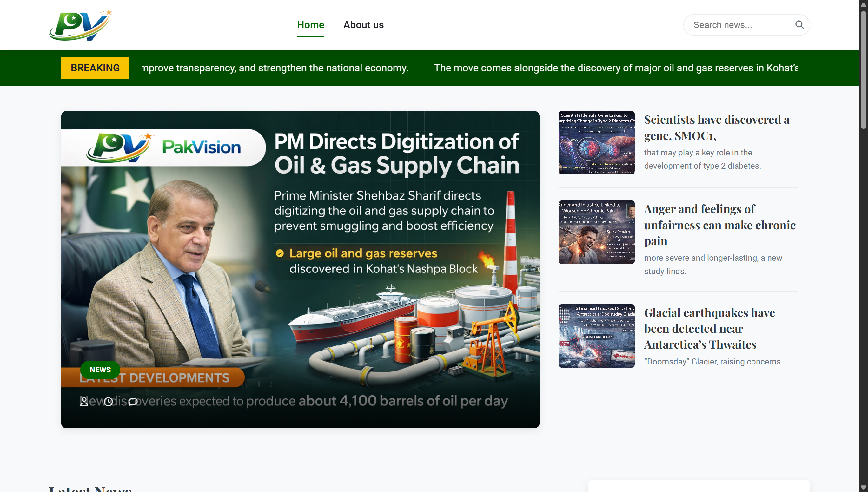
Task: Open the glacial earthquakes Thwaites headline
Action: coord(709,328)
